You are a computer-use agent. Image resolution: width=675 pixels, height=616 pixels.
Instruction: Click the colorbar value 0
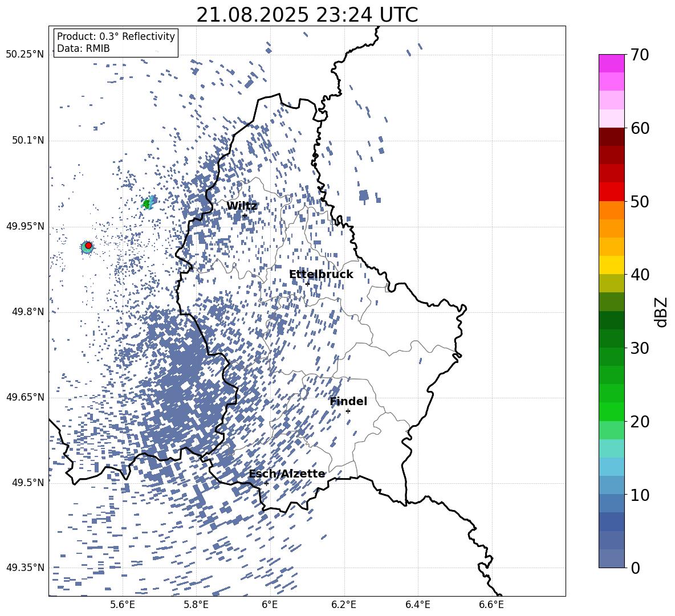click(635, 568)
